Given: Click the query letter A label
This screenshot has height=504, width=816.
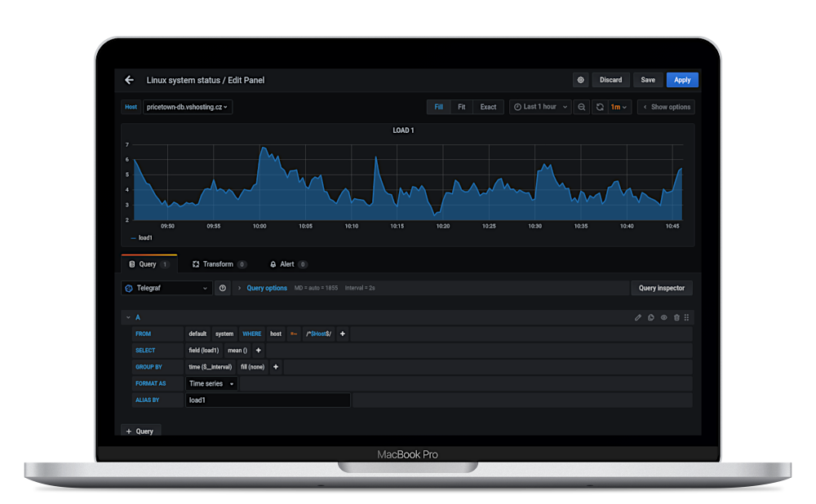Looking at the screenshot, I should [138, 317].
